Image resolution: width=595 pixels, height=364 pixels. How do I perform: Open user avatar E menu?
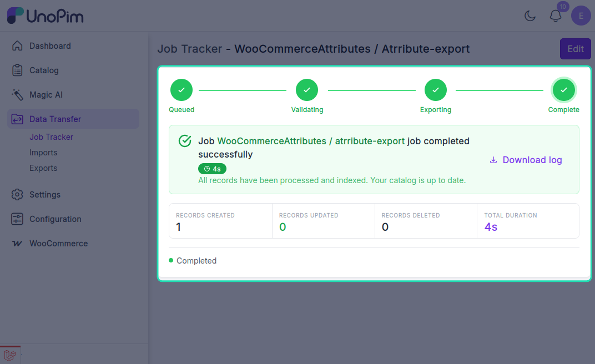click(x=581, y=16)
